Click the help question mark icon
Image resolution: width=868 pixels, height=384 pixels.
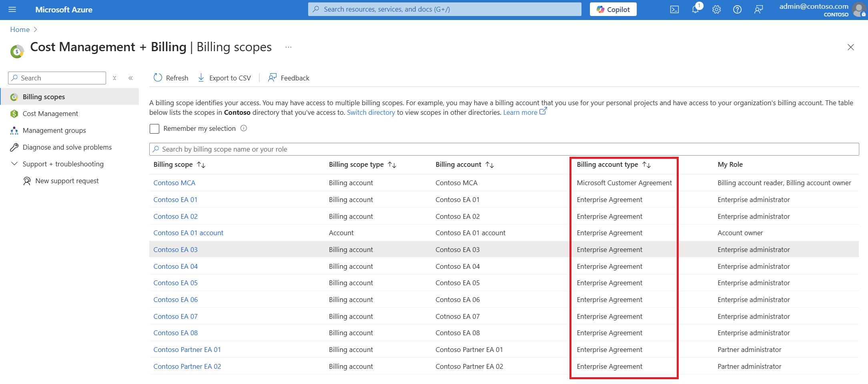[737, 10]
